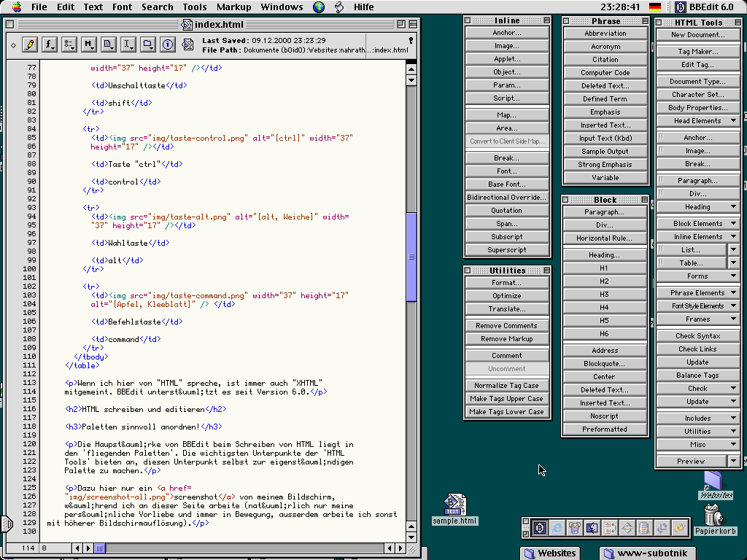The width and height of the screenshot is (747, 560).
Task: Open the File menu
Action: [39, 7]
